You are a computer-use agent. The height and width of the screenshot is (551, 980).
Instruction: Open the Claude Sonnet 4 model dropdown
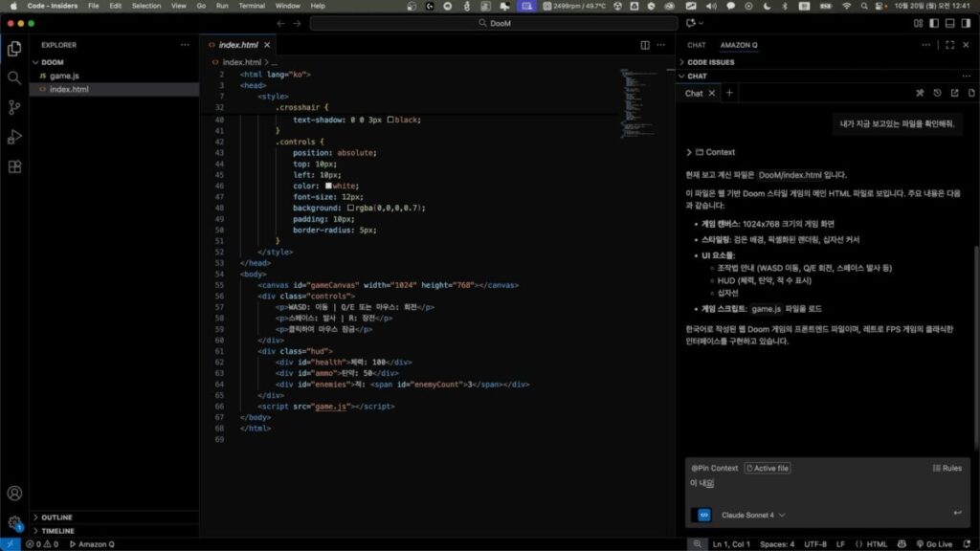coord(754,515)
